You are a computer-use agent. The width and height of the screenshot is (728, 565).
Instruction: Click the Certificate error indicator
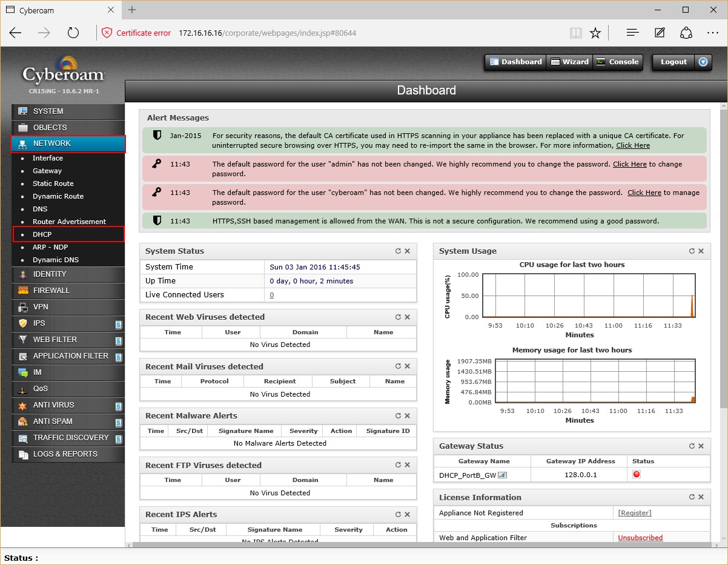coord(136,33)
